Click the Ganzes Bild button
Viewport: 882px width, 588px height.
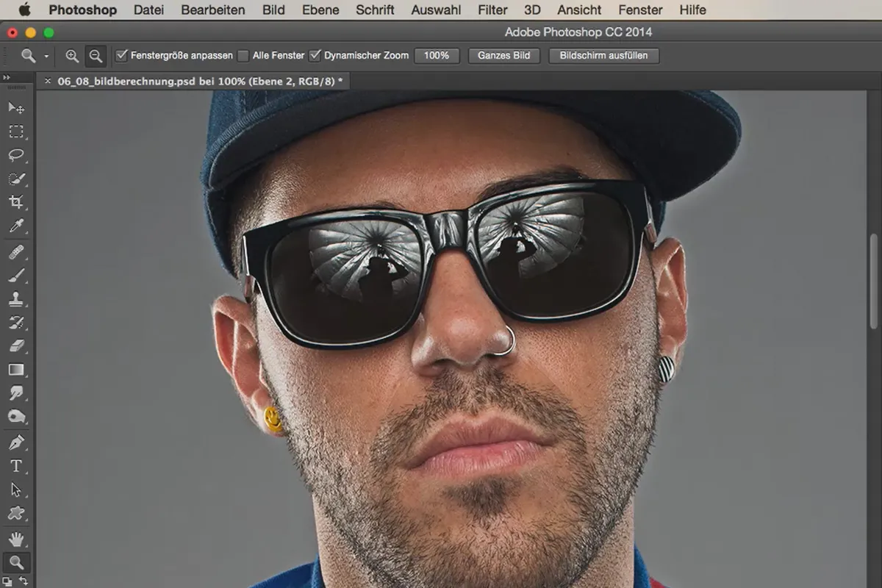coord(503,56)
